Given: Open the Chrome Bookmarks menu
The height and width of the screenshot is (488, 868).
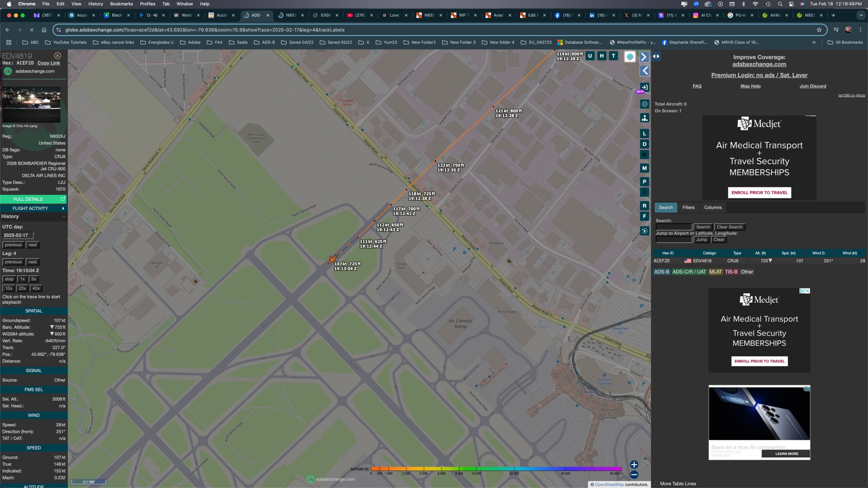Looking at the screenshot, I should (121, 4).
